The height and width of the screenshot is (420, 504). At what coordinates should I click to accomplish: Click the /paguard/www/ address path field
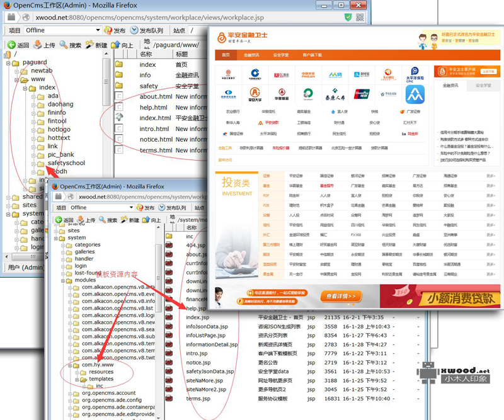(x=179, y=45)
